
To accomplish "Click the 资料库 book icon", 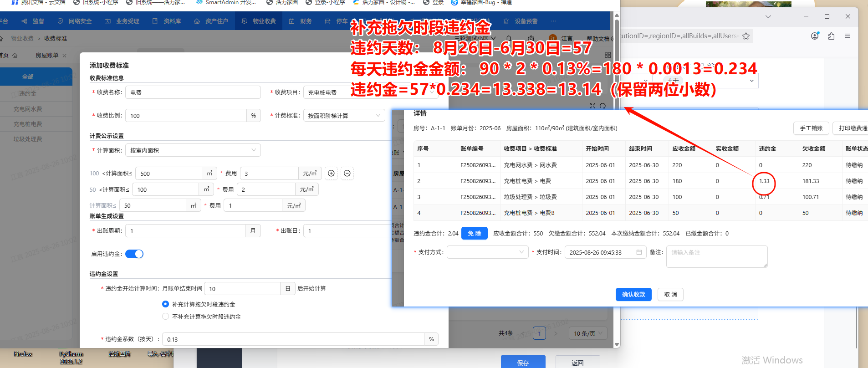I will point(155,21).
